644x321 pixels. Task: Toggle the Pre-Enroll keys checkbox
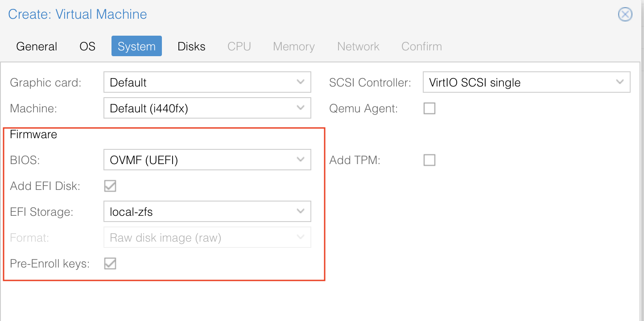(x=110, y=263)
